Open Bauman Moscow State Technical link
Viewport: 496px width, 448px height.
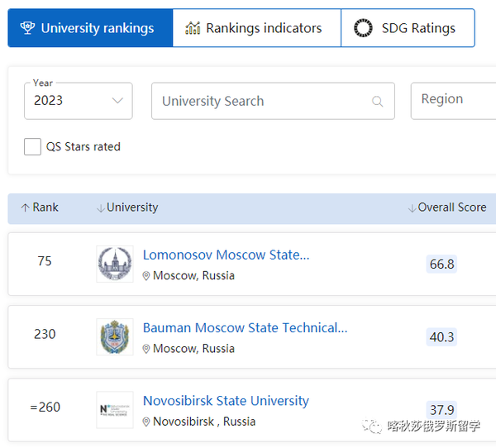pyautogui.click(x=245, y=327)
